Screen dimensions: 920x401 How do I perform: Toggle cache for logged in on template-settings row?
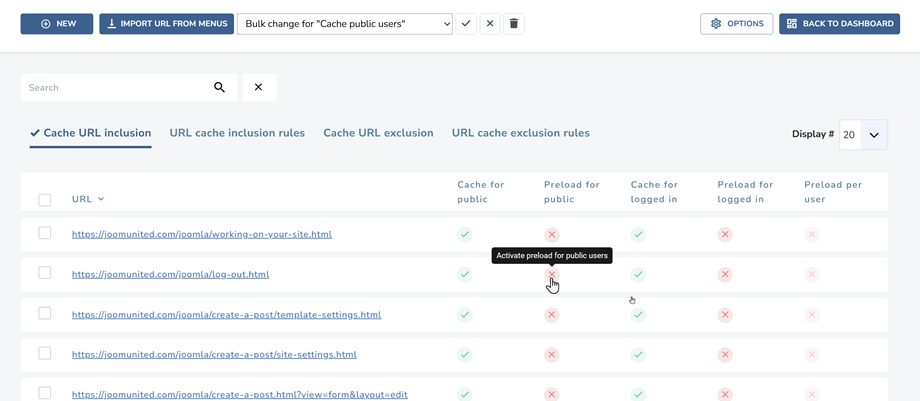[638, 314]
